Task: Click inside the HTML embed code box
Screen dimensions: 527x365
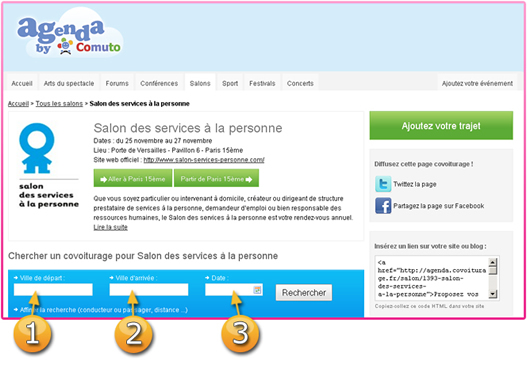Action: 432,278
